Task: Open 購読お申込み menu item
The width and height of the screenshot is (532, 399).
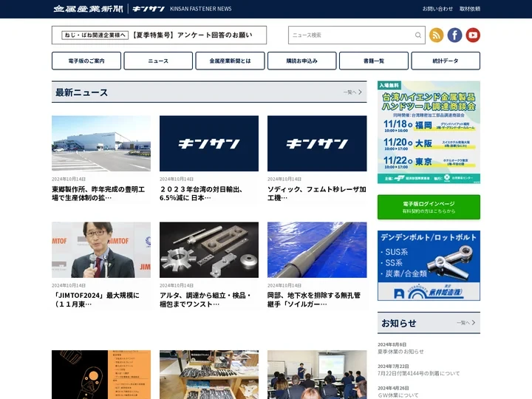Action: pyautogui.click(x=302, y=61)
